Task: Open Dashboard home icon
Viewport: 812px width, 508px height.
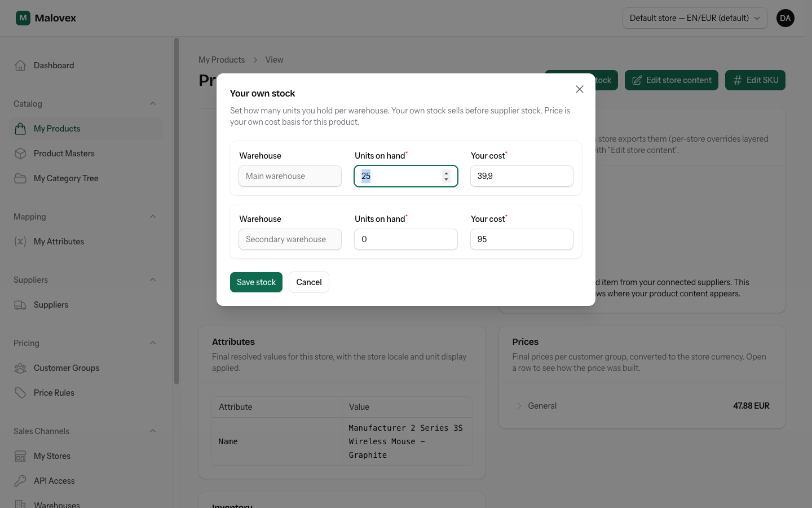Action: tap(20, 65)
